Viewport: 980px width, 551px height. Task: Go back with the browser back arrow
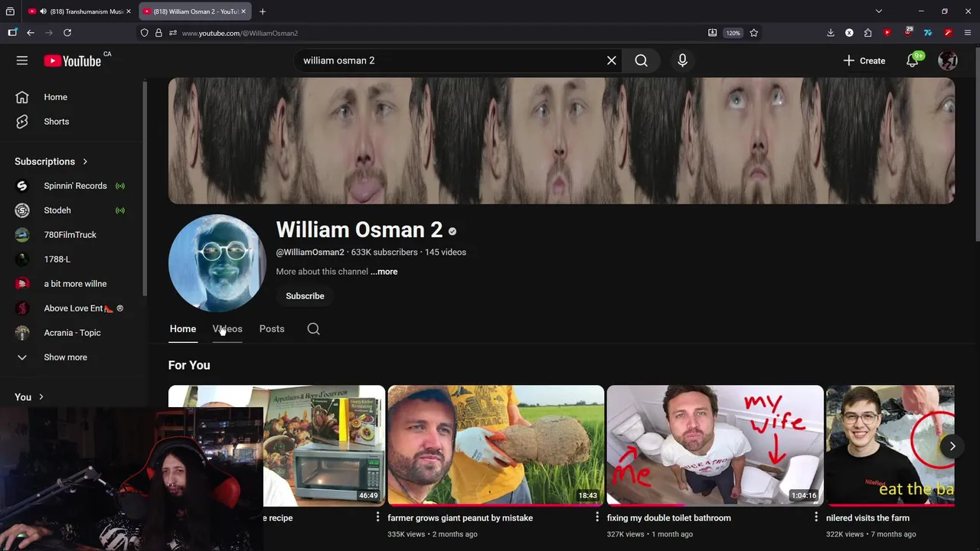click(31, 33)
